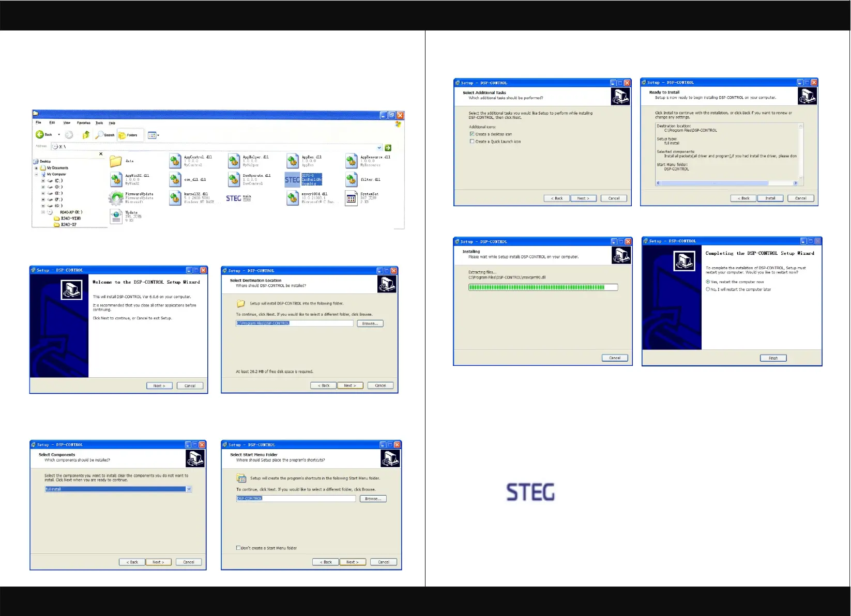
Task: Select the kernel32.dll file icon
Action: pyautogui.click(x=175, y=198)
